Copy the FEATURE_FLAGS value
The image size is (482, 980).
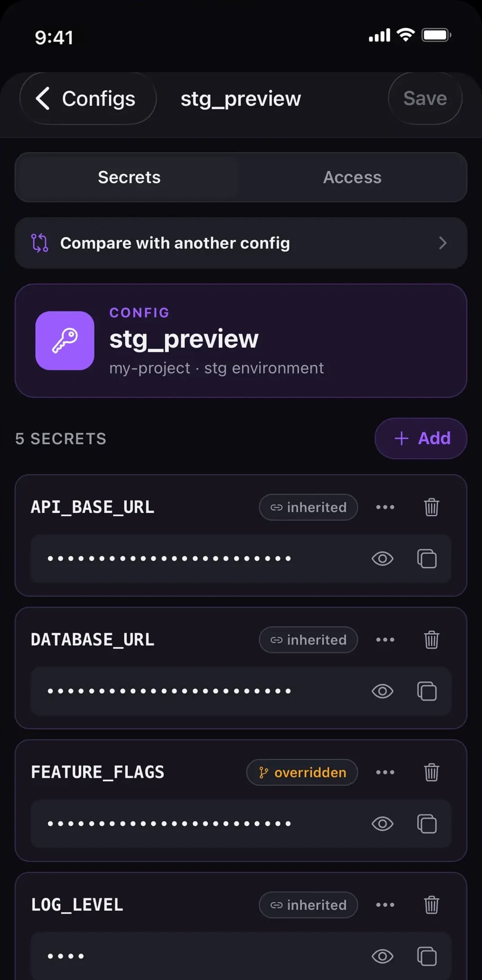coord(427,823)
